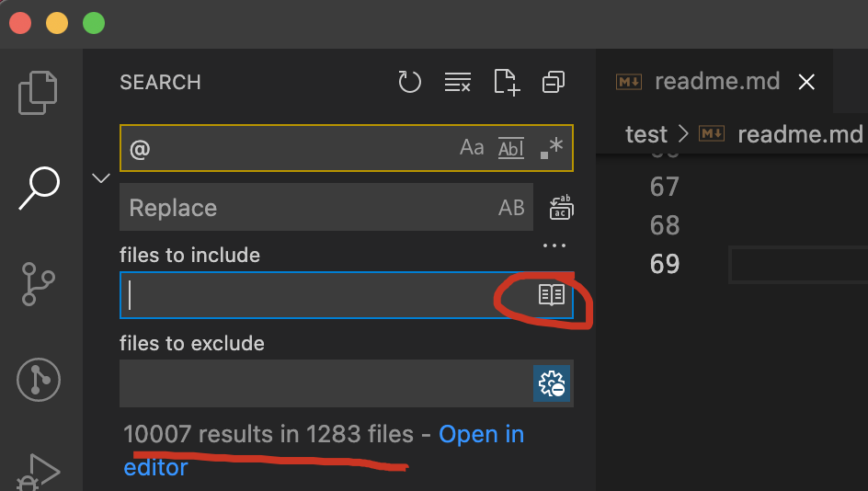This screenshot has width=868, height=491.
Task: Open the Source Control view
Action: pyautogui.click(x=38, y=284)
